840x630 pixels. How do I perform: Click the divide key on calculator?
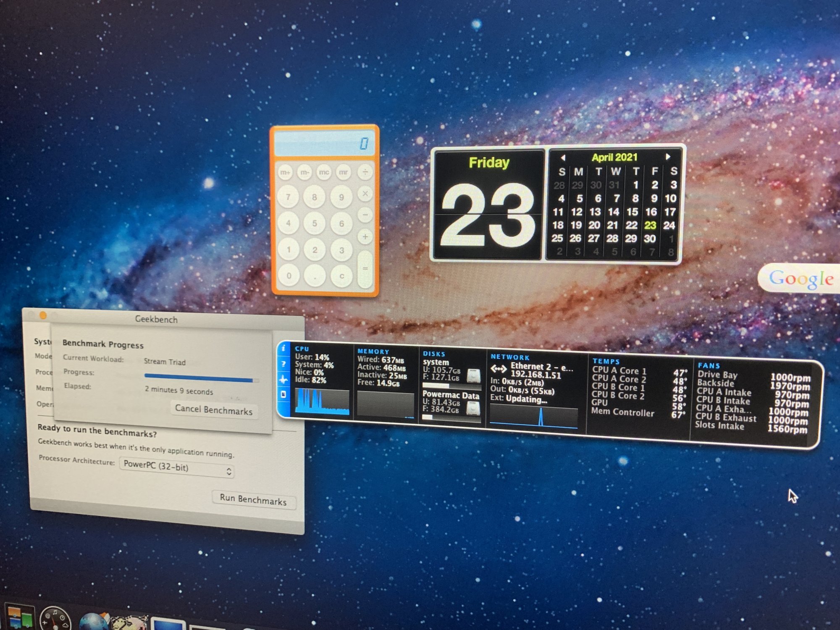(x=365, y=172)
